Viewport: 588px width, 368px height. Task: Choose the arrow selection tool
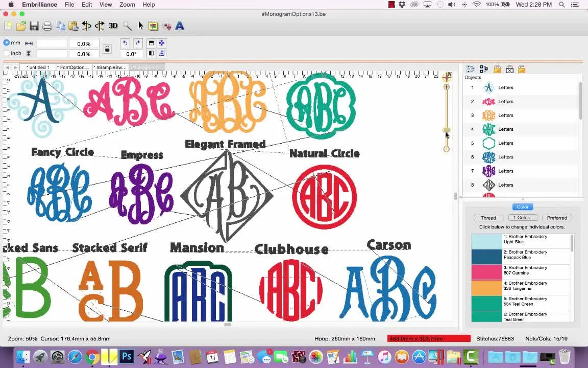point(141,26)
